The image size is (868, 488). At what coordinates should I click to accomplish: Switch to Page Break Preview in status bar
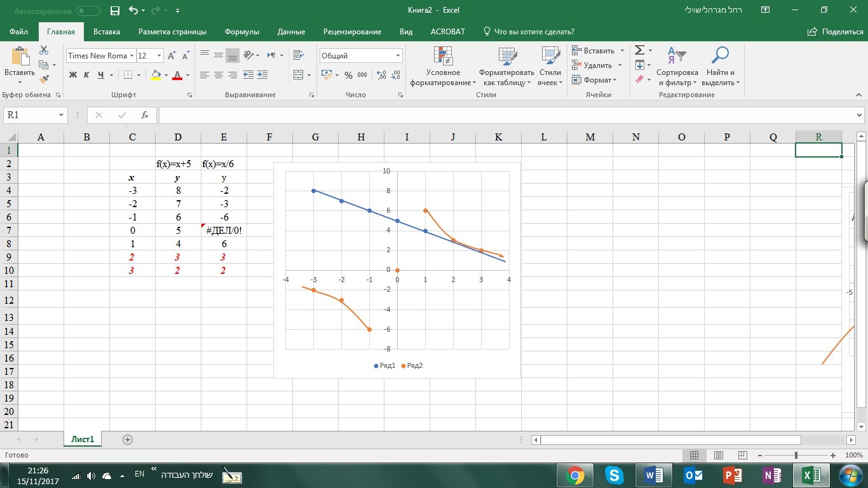(742, 456)
